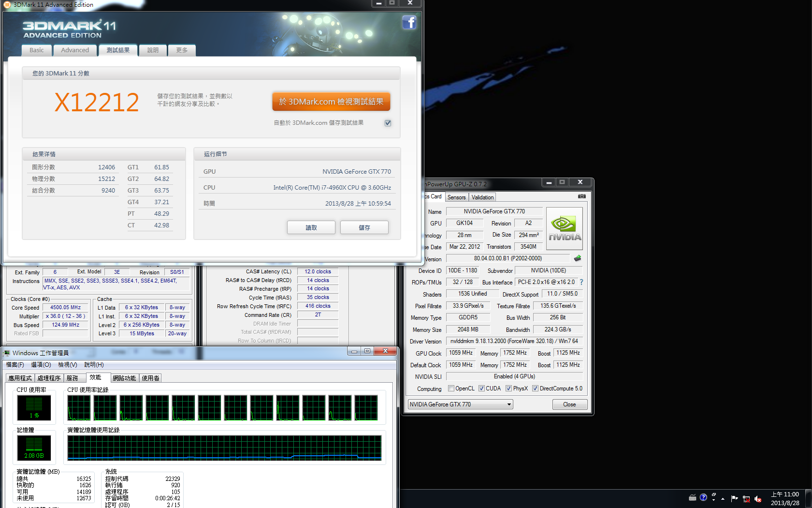Open the Facebook share icon in 3DMark
This screenshot has width=812, height=508.
pyautogui.click(x=409, y=22)
